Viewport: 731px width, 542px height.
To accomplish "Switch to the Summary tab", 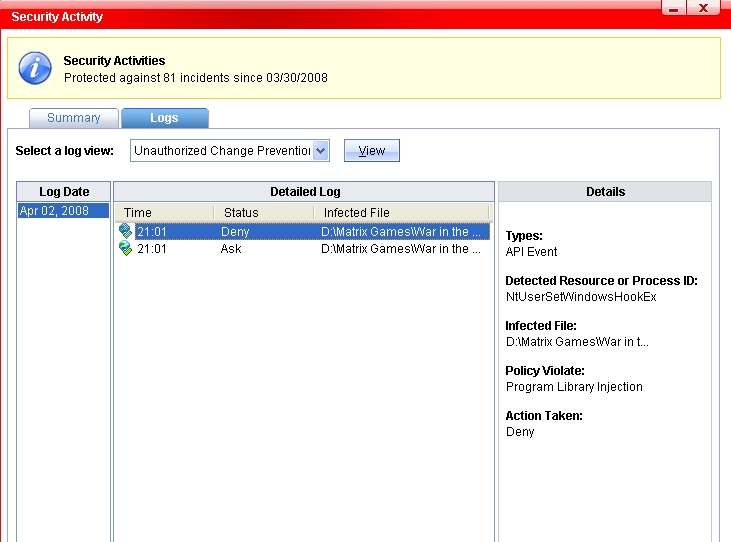I will coord(74,118).
